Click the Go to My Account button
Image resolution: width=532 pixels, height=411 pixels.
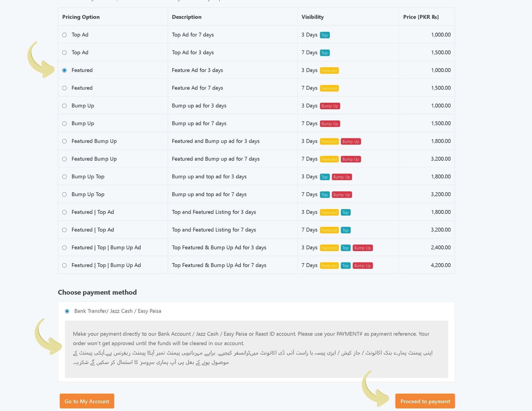[x=87, y=401]
